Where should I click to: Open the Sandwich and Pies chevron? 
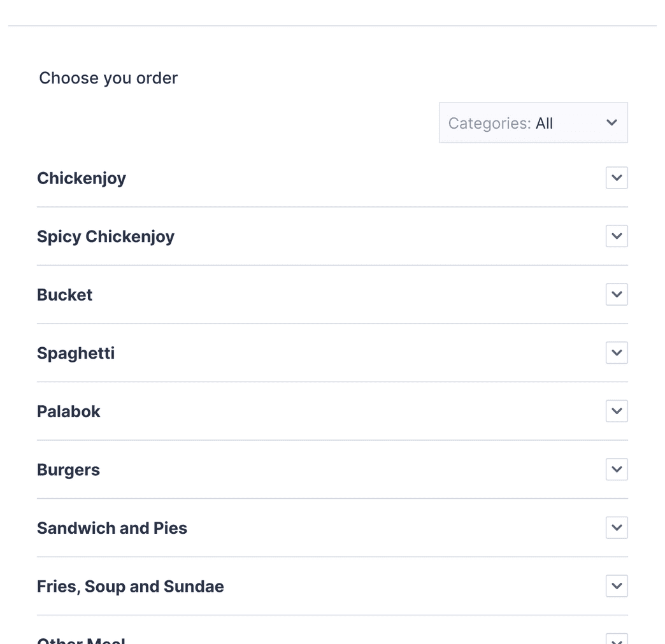coord(616,527)
